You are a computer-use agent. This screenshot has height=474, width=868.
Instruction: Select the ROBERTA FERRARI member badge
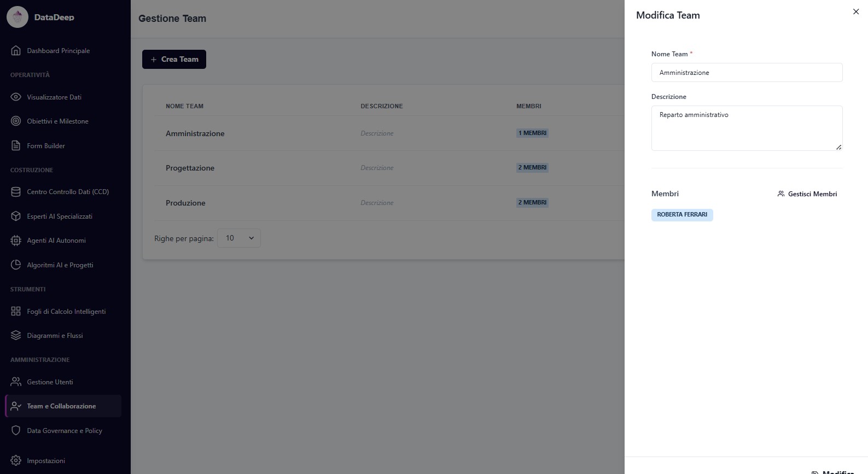click(682, 215)
